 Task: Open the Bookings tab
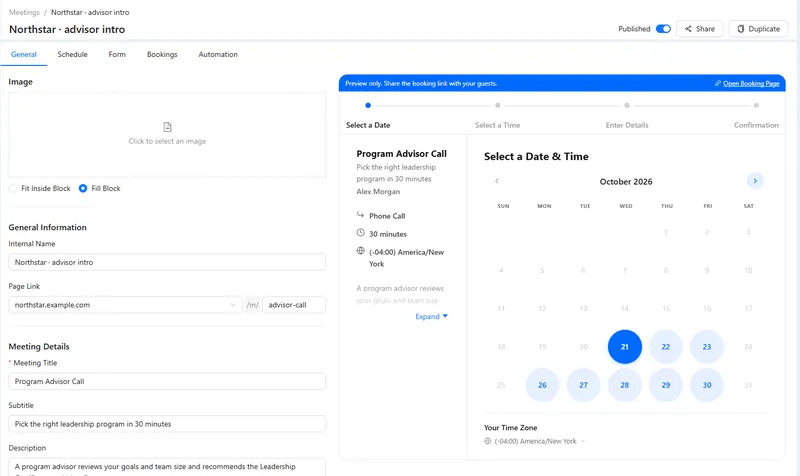click(x=162, y=54)
